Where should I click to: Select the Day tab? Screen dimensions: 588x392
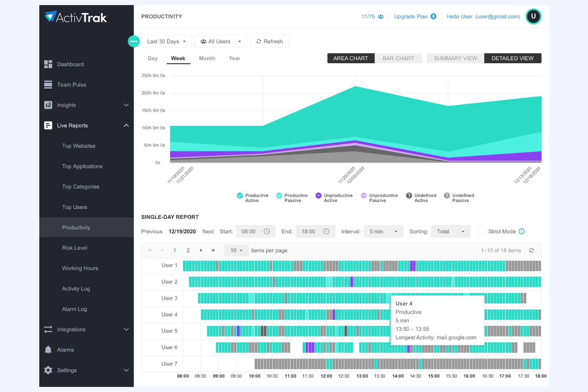[x=153, y=58]
